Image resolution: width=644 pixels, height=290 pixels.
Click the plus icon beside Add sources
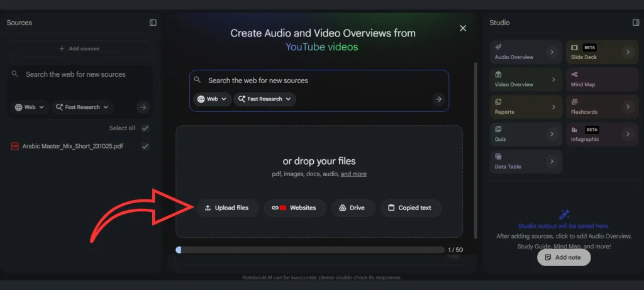click(x=62, y=48)
